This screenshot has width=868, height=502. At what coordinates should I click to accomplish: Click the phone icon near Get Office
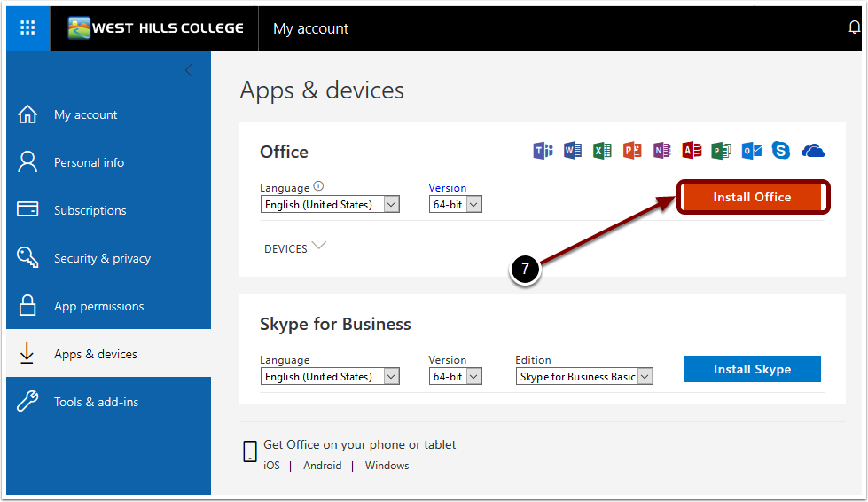(x=250, y=451)
